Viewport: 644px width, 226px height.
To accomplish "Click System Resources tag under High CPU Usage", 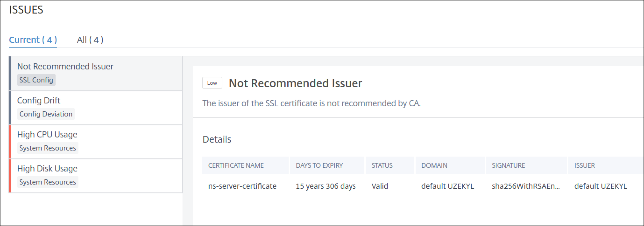I will click(47, 148).
